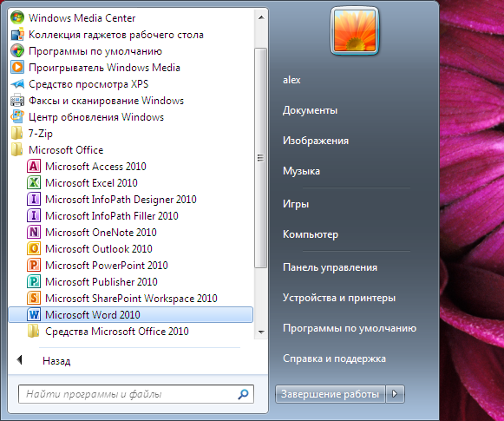Launch Microsoft Outlook 2010 by its label

[x=99, y=248]
